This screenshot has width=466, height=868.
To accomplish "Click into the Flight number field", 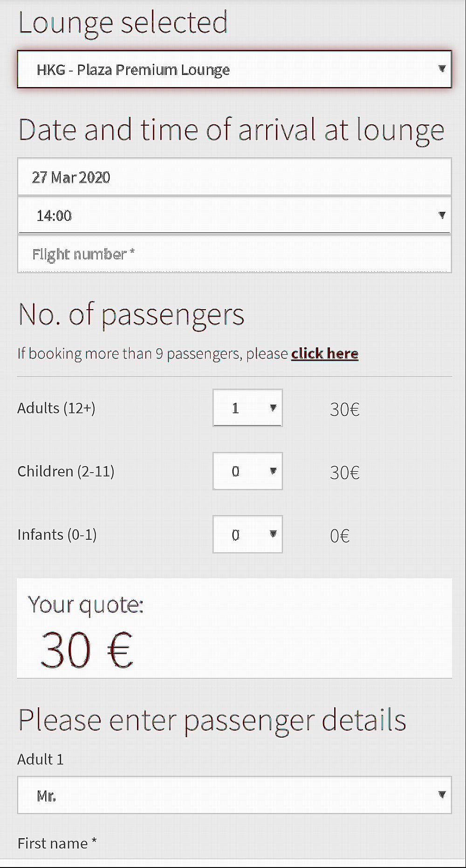I will pyautogui.click(x=233, y=254).
